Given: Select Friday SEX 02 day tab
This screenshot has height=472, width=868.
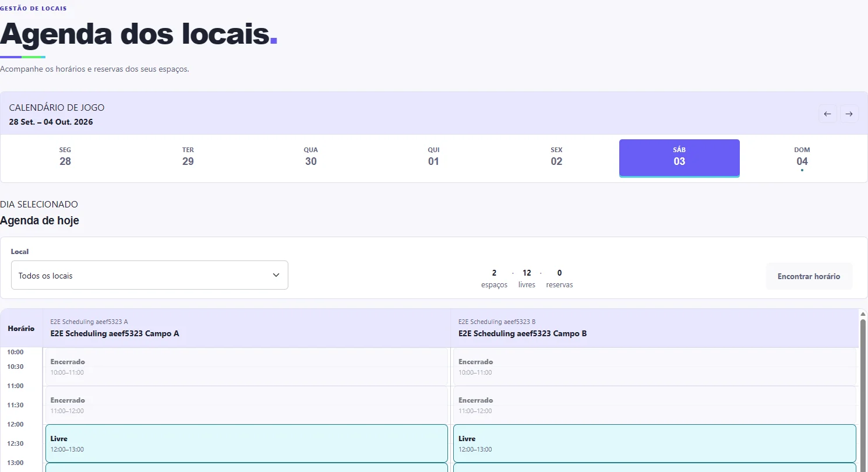Looking at the screenshot, I should pos(556,158).
